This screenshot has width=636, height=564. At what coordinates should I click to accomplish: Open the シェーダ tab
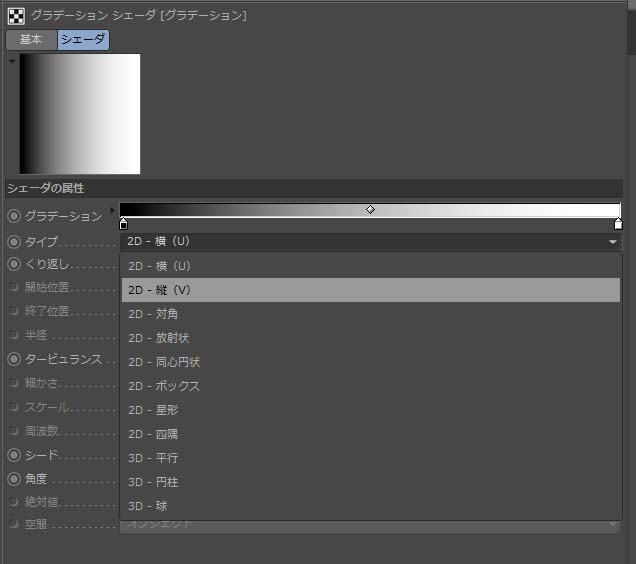pyautogui.click(x=83, y=40)
